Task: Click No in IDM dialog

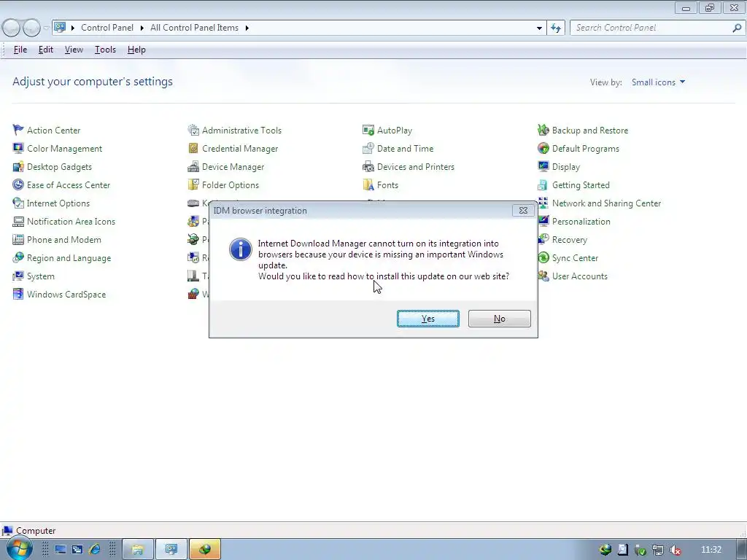Action: 499,319
